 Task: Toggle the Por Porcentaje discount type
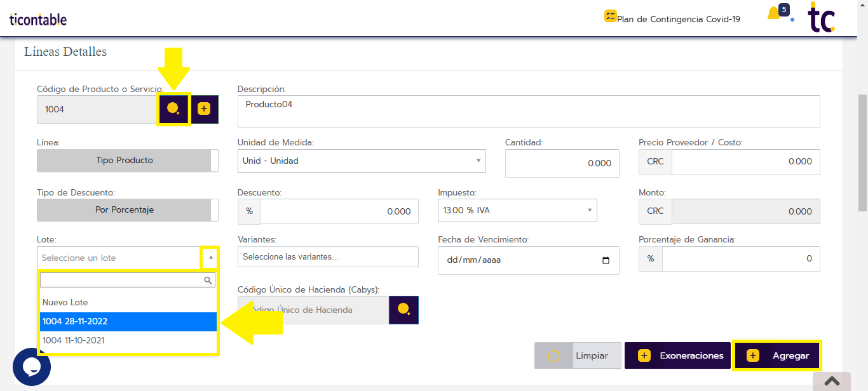(x=128, y=210)
